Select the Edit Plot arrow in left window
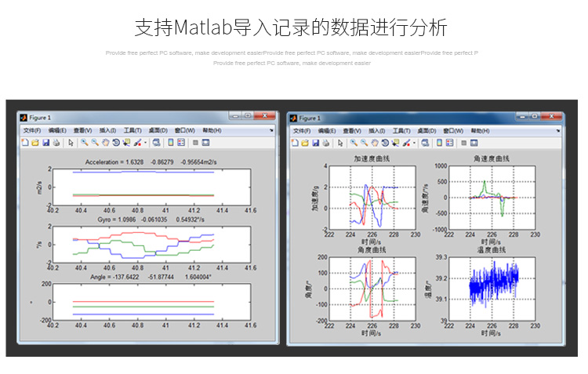588x374 pixels. (x=71, y=143)
